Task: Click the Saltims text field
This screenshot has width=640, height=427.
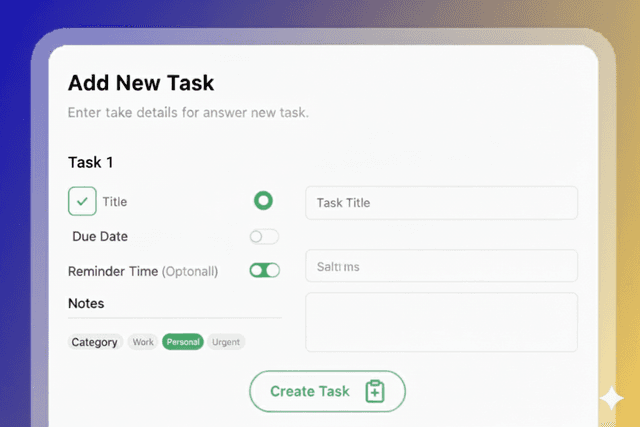Action: click(441, 266)
